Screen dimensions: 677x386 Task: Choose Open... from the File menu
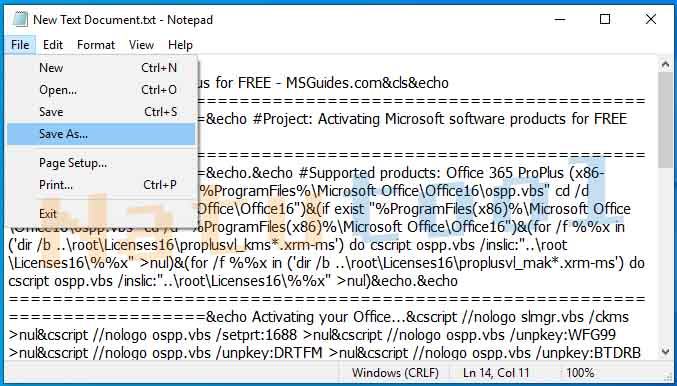click(x=101, y=90)
